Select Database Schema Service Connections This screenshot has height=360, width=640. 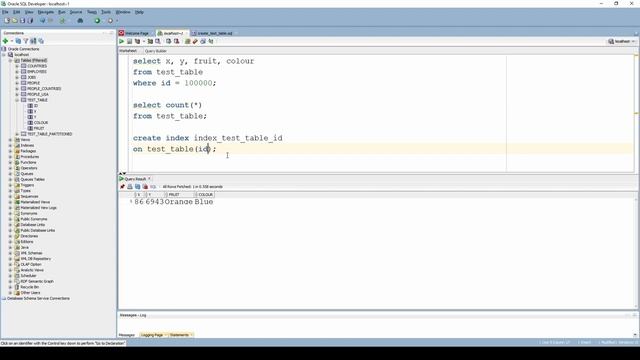pyautogui.click(x=38, y=298)
